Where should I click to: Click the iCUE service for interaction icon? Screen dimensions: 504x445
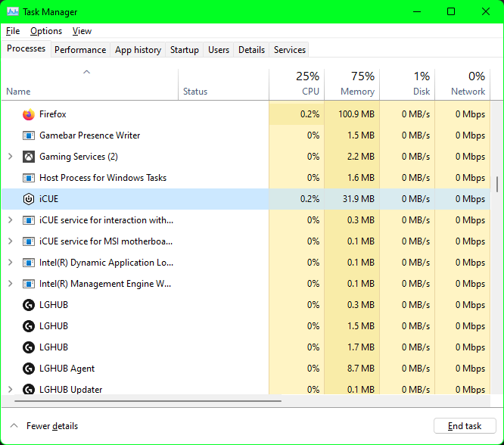click(29, 220)
